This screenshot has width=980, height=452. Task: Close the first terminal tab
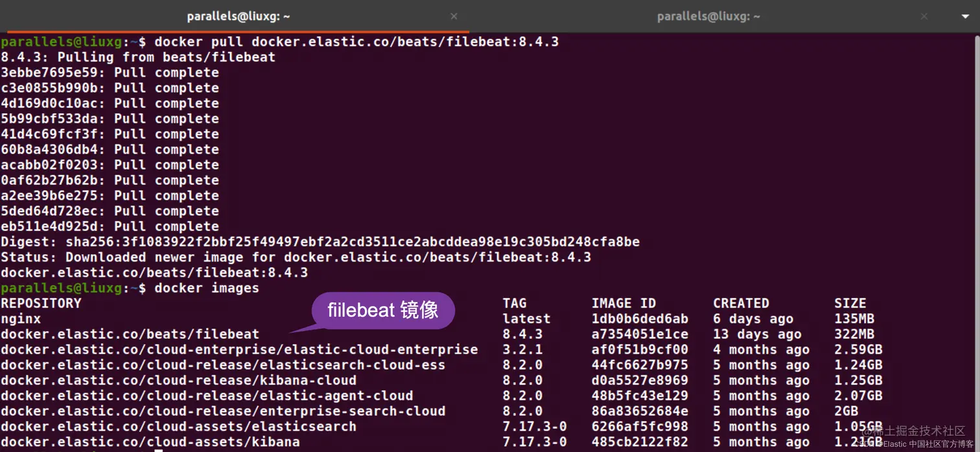click(x=454, y=16)
